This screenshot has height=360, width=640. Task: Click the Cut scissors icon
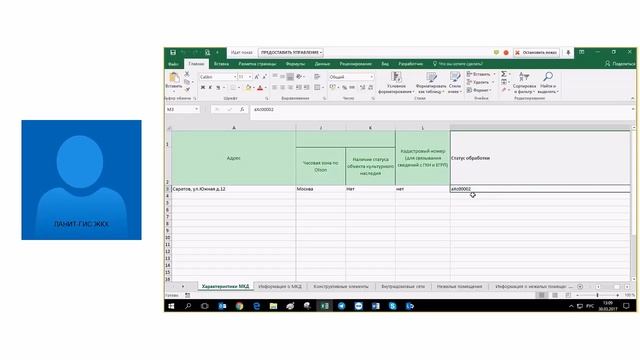click(x=187, y=74)
